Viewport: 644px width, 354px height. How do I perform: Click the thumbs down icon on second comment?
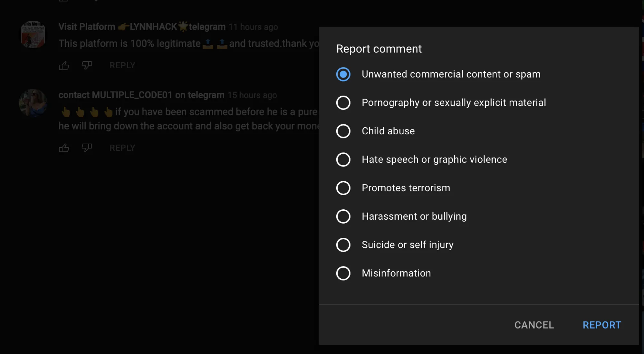click(86, 148)
